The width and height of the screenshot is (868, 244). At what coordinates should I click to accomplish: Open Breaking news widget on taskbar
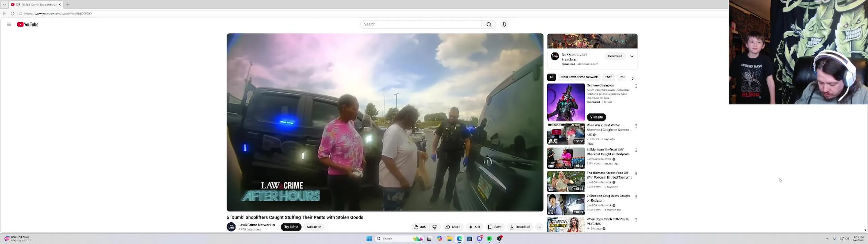click(x=19, y=239)
